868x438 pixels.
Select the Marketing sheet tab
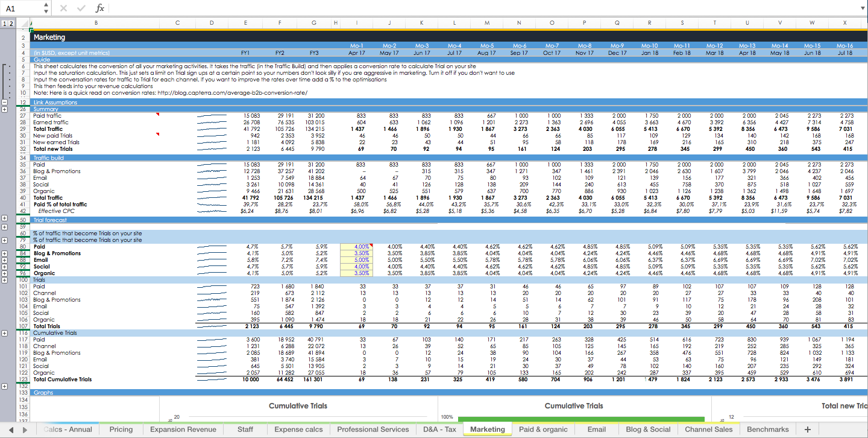tap(487, 430)
